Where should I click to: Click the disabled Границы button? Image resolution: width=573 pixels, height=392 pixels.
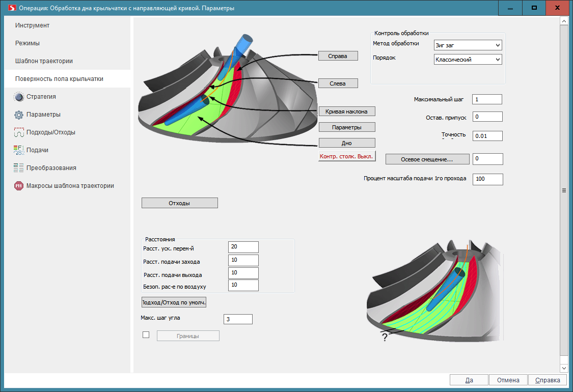(188, 335)
